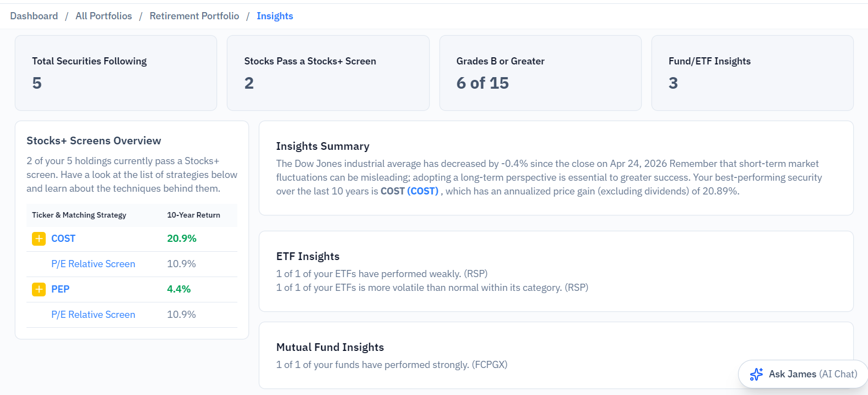Open PEP ticker link
The width and height of the screenshot is (868, 395).
(x=60, y=289)
